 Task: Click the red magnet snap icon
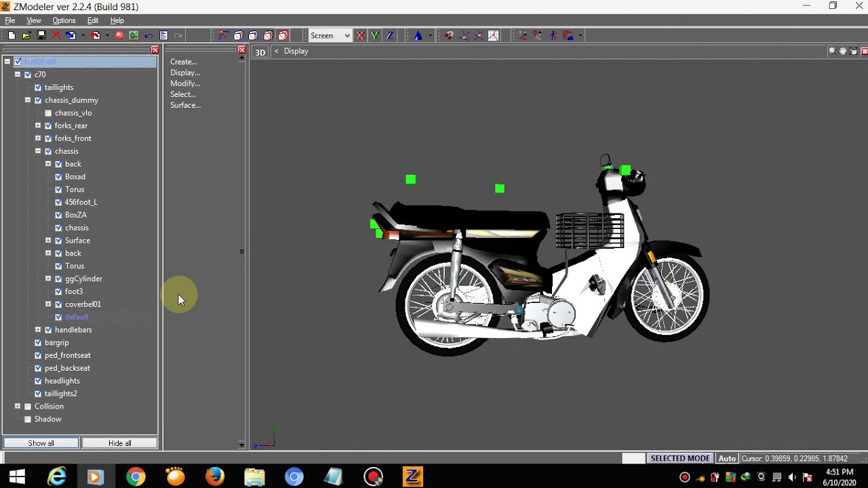coord(448,35)
